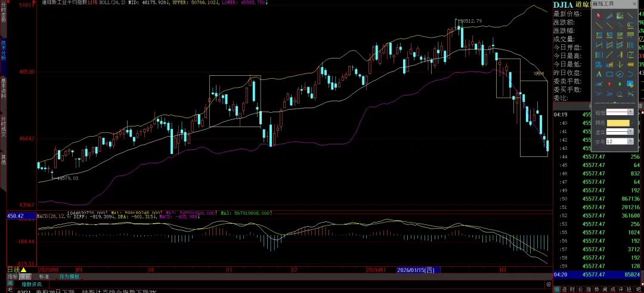Switch to the 势 tab in quote panel
644x293 pixels.
click(597, 289)
